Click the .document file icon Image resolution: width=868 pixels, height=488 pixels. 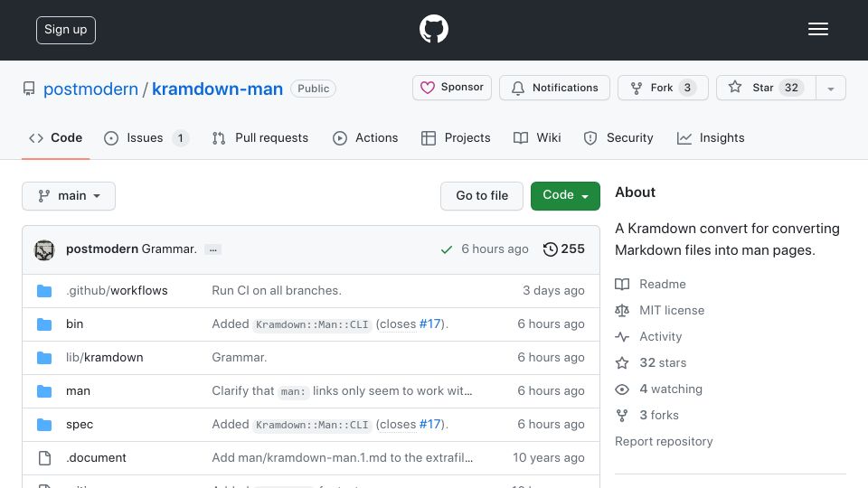tap(44, 458)
